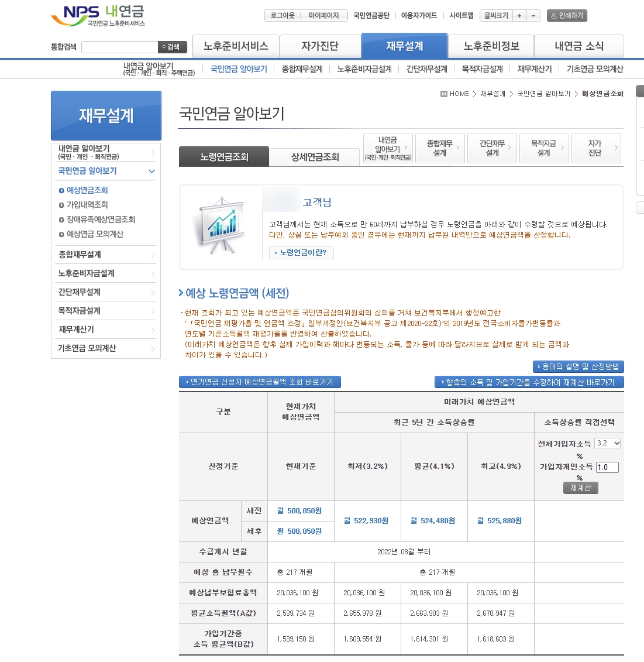Open the 종합재무설계 quick link icon
644x662 pixels.
(439, 148)
